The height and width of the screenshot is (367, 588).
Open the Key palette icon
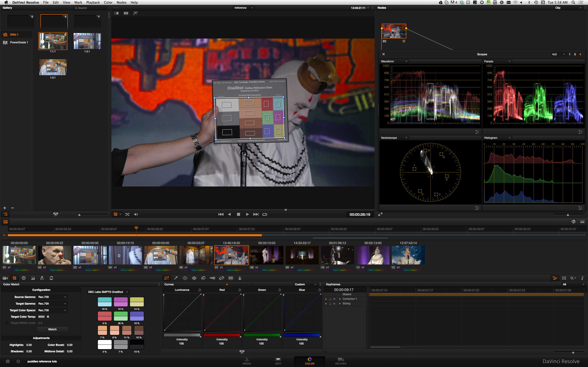point(212,278)
